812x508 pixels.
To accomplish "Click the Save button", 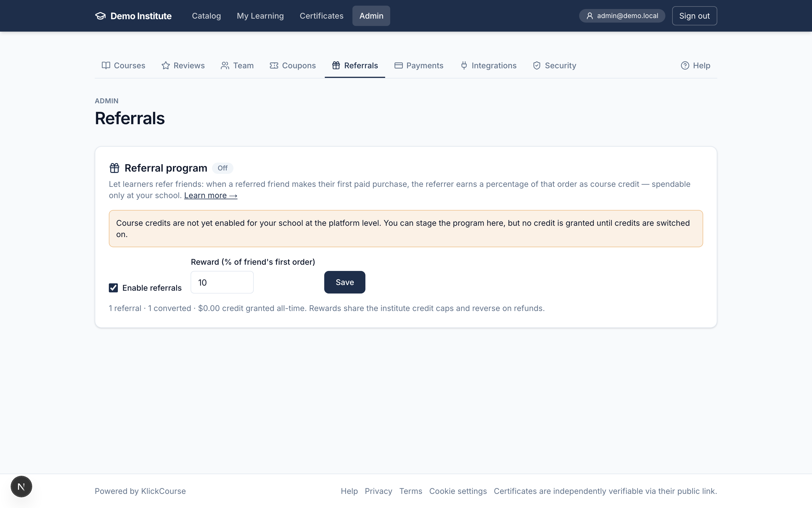I will [x=345, y=282].
